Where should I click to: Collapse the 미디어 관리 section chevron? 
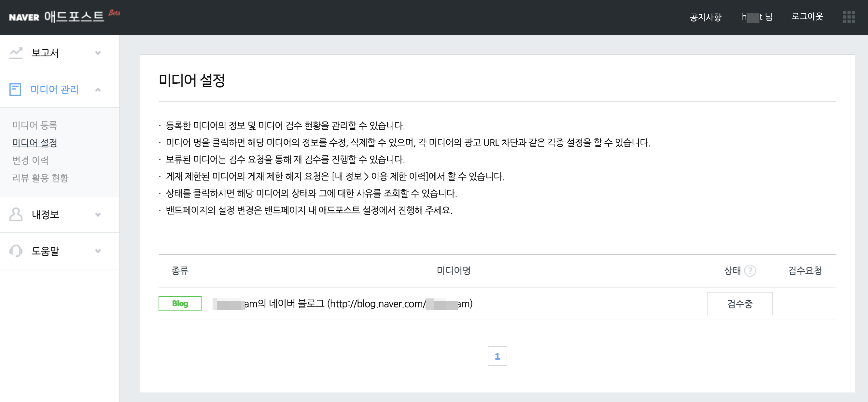[x=98, y=89]
